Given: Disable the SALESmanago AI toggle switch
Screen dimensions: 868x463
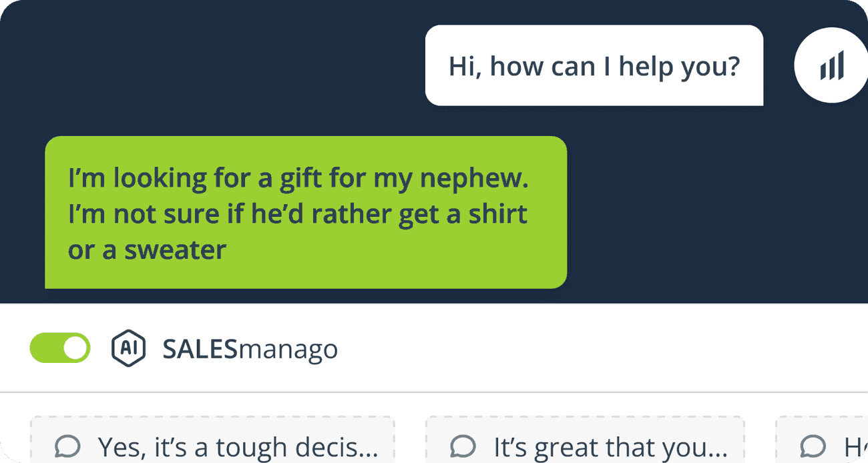Looking at the screenshot, I should point(60,348).
